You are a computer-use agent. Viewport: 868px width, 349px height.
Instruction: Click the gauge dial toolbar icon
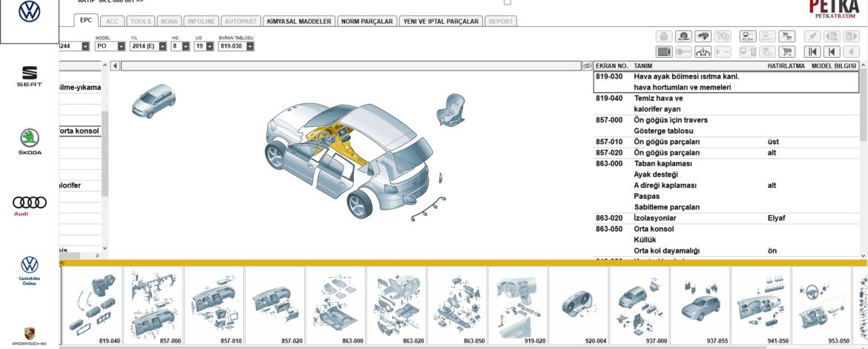(703, 52)
